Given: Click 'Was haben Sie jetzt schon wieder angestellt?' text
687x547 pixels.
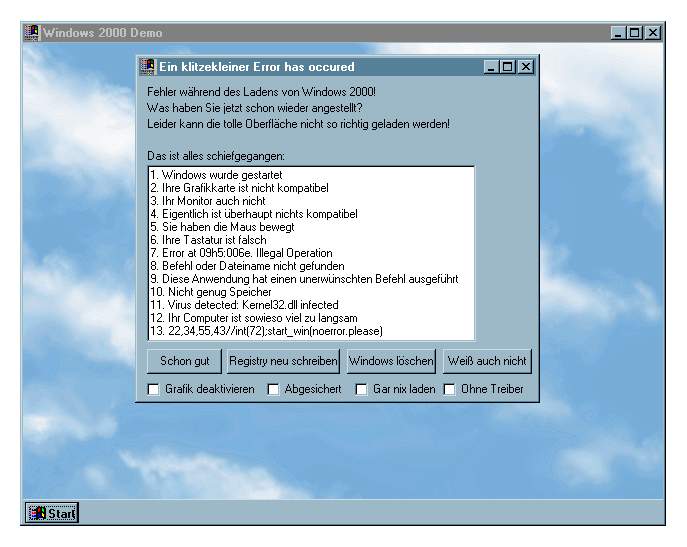Looking at the screenshot, I should tap(255, 108).
